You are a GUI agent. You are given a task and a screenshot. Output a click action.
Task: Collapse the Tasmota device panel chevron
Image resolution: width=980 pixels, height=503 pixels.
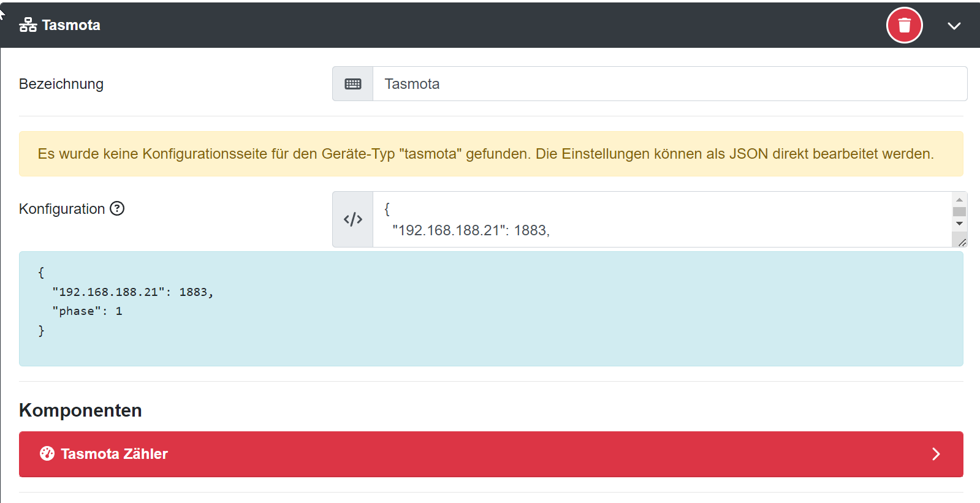(x=954, y=26)
